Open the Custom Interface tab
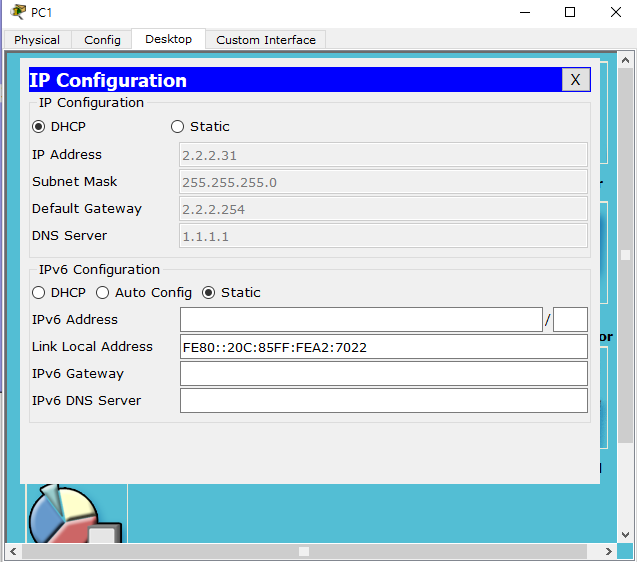Screen dimensions: 637x562 coord(266,40)
